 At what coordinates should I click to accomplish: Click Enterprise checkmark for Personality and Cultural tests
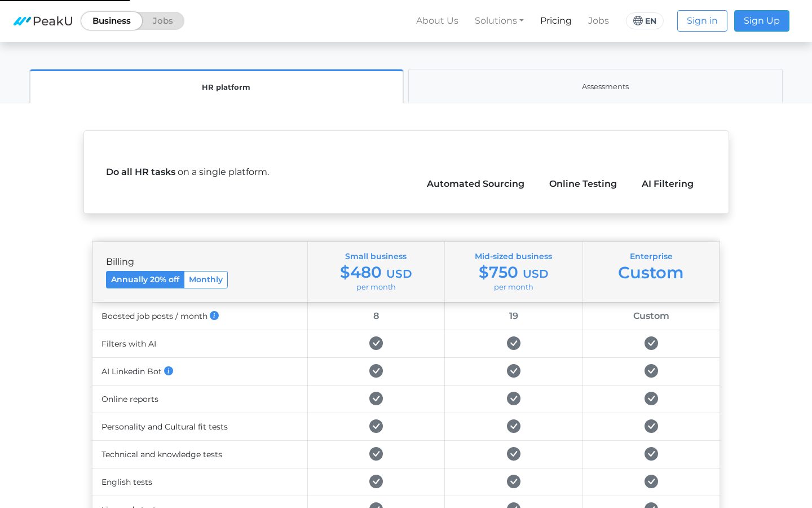tap(651, 426)
